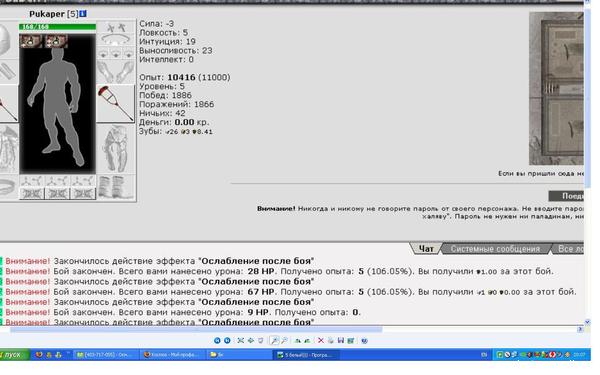Select the zoom in magnifier tool

click(x=274, y=340)
